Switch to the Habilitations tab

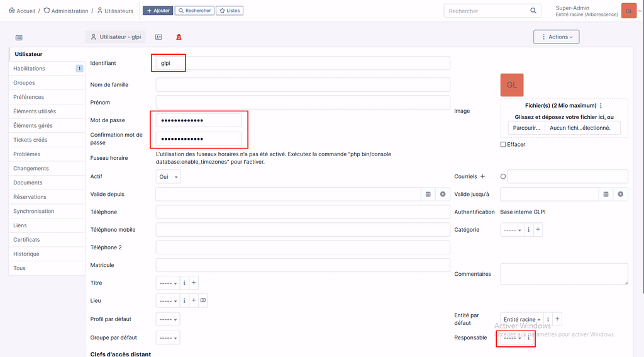tap(30, 69)
